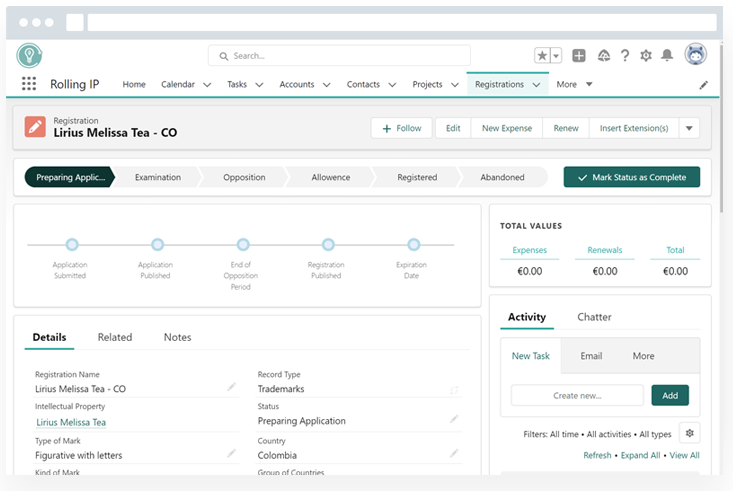
Task: Select the Registered path stage
Action: (417, 177)
